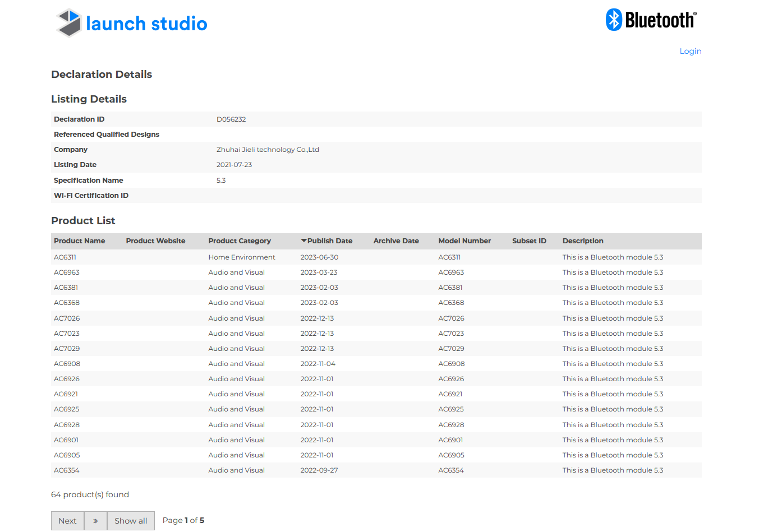Go to the Next page
The height and width of the screenshot is (532, 759).
(x=67, y=521)
